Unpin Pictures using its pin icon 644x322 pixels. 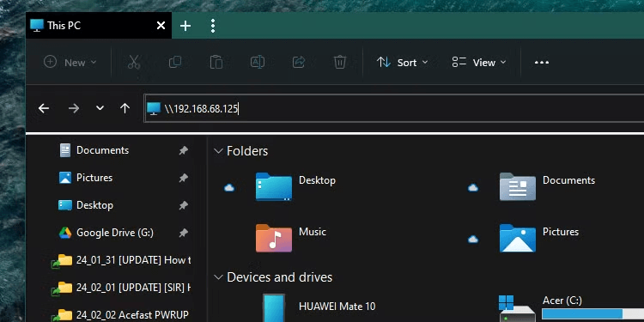pyautogui.click(x=183, y=179)
